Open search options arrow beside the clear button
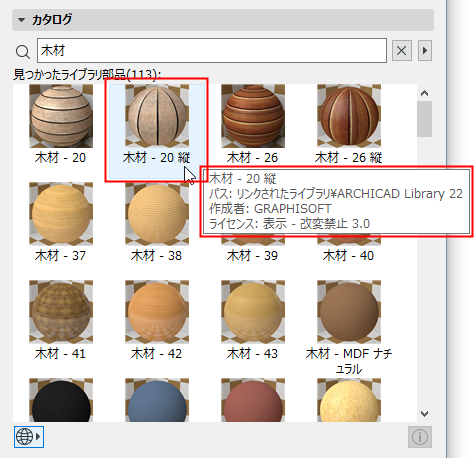Viewport: 474px width, 458px height. [x=425, y=51]
